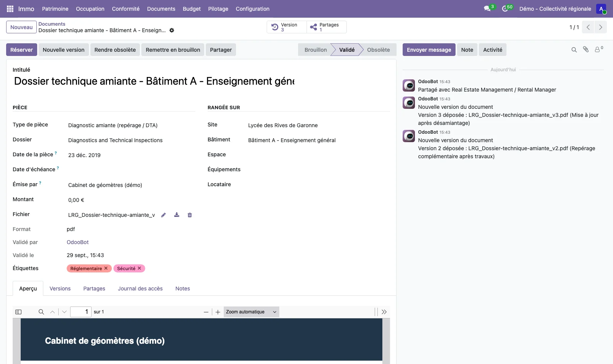
Task: Open the apps grid menu icon
Action: pyautogui.click(x=10, y=9)
